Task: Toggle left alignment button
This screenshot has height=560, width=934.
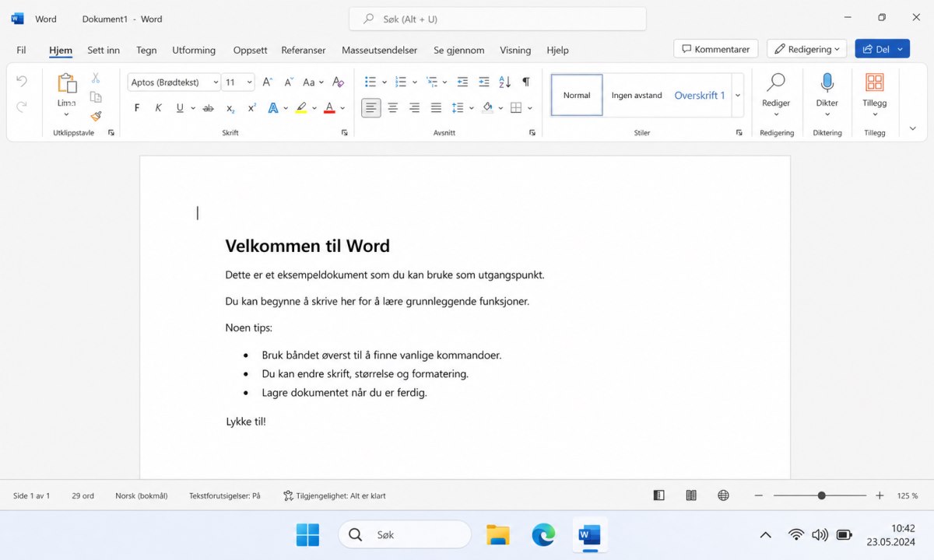Action: click(x=371, y=108)
